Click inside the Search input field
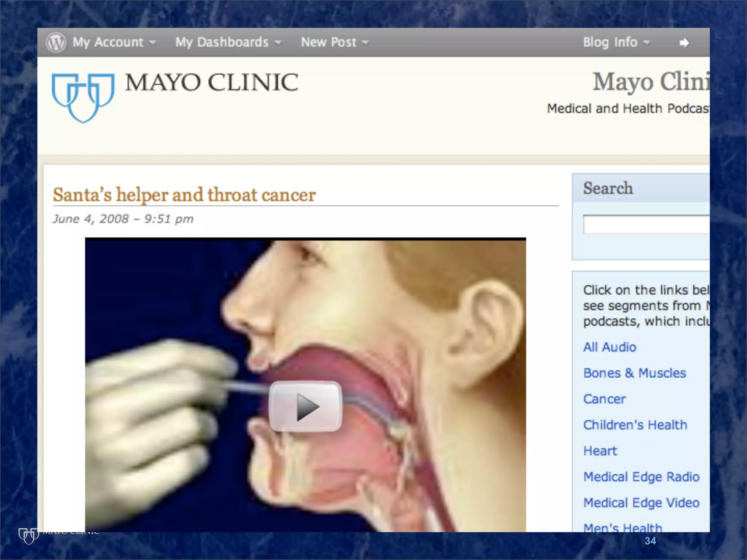747x560 pixels. [646, 224]
